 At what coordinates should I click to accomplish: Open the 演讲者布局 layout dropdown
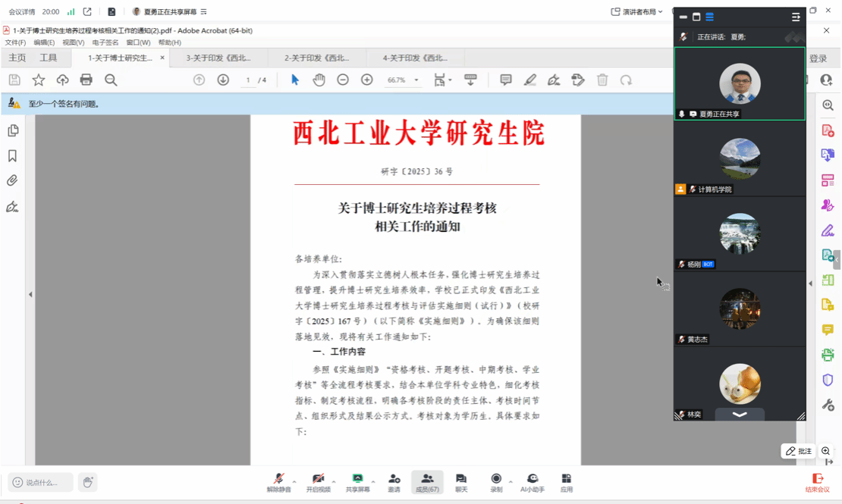click(x=637, y=12)
